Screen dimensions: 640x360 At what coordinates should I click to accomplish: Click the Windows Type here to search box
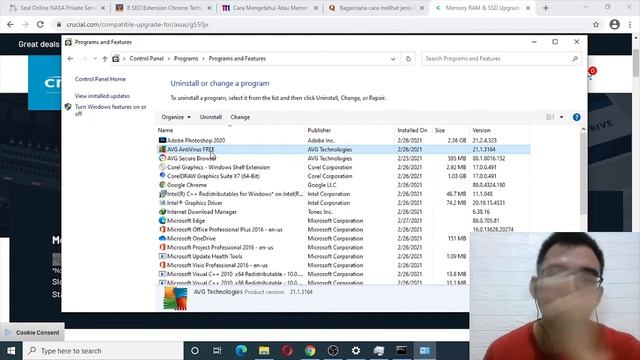tap(103, 351)
